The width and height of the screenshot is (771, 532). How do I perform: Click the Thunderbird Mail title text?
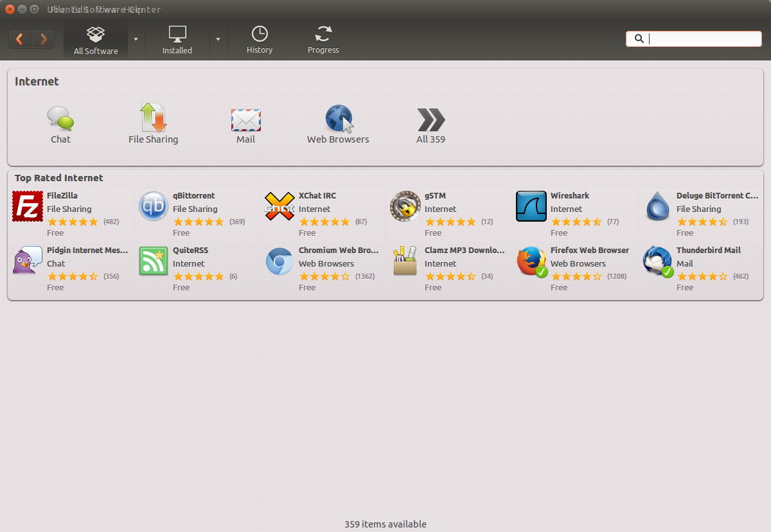coord(709,250)
